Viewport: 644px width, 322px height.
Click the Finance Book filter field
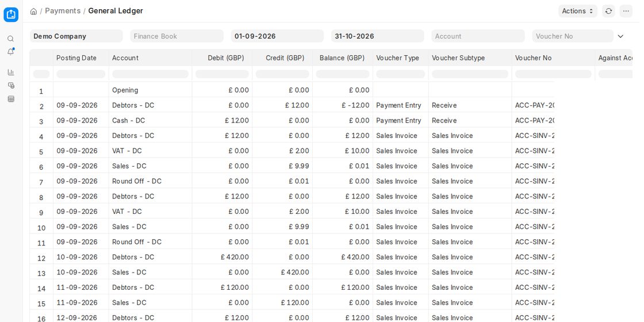point(177,36)
